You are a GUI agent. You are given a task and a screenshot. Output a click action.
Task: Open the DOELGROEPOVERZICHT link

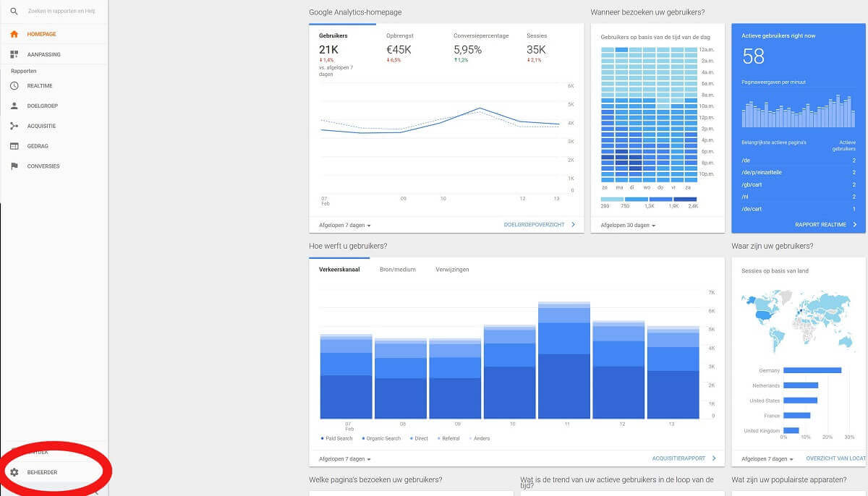[540, 225]
